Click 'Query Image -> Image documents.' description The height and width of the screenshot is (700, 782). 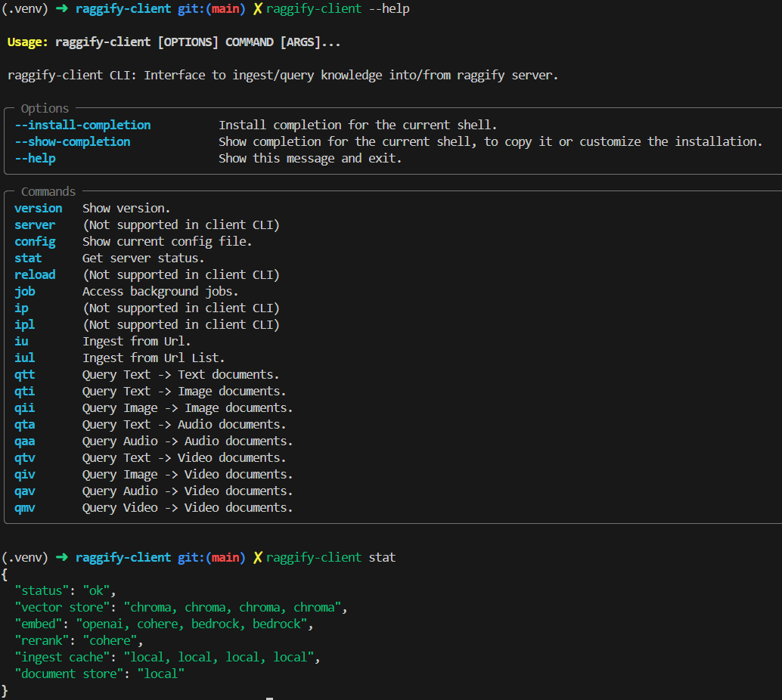pyautogui.click(x=188, y=408)
